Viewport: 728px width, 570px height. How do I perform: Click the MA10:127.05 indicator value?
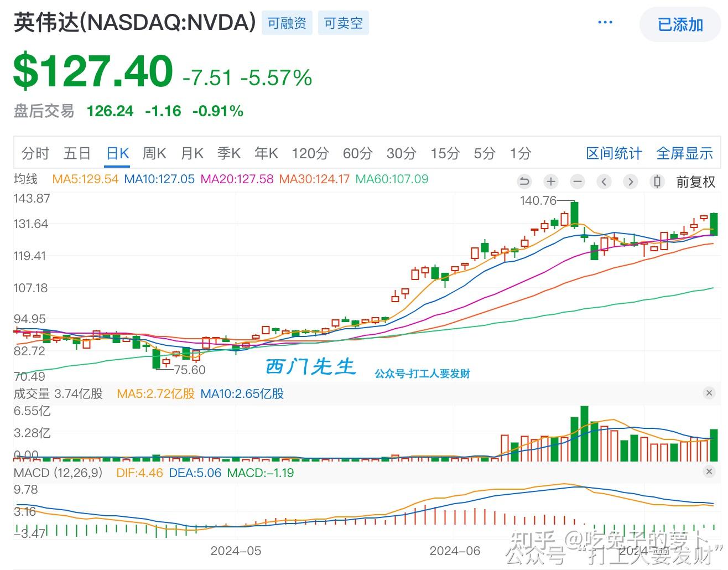point(159,179)
